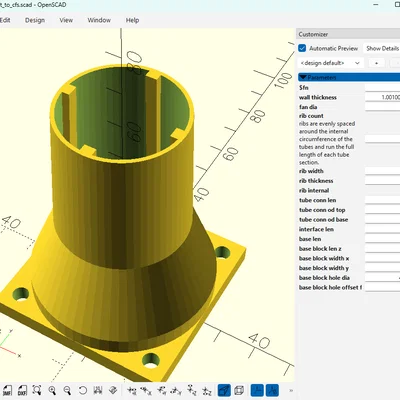Click the Bottom view icon left of Perspective
The width and height of the screenshot is (400, 400).
(207, 390)
